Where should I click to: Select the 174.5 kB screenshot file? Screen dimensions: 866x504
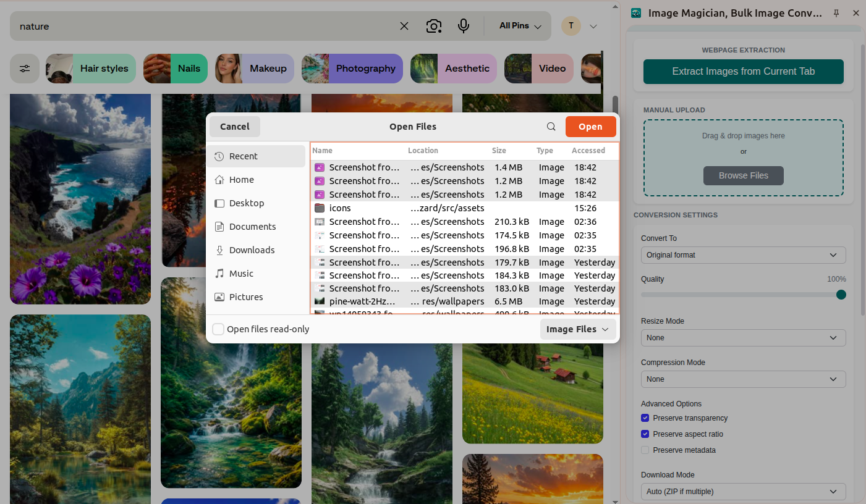pos(465,235)
